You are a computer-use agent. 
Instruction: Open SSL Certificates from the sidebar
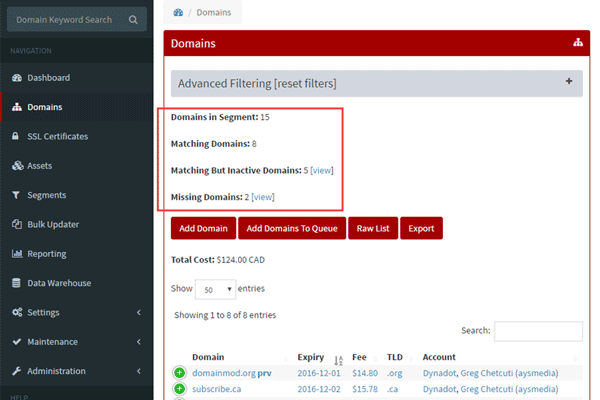(x=57, y=136)
